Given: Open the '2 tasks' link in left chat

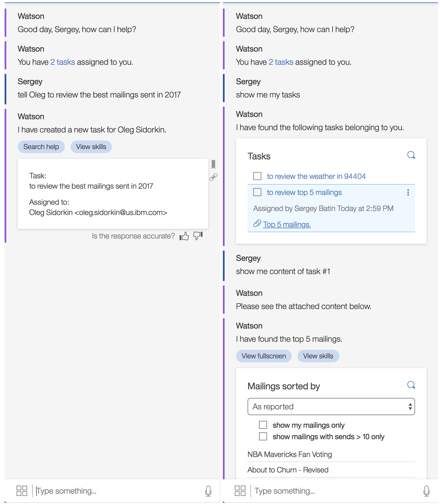Looking at the screenshot, I should pyautogui.click(x=63, y=62).
